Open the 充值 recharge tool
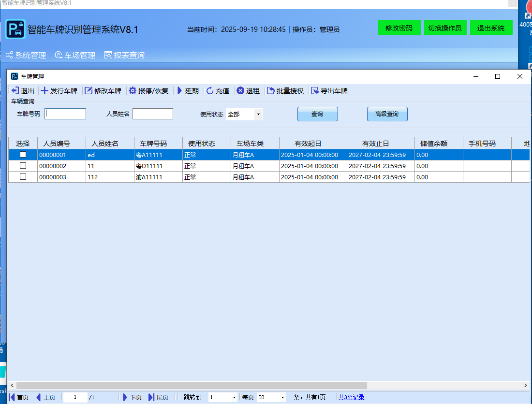The image size is (532, 404). point(218,90)
